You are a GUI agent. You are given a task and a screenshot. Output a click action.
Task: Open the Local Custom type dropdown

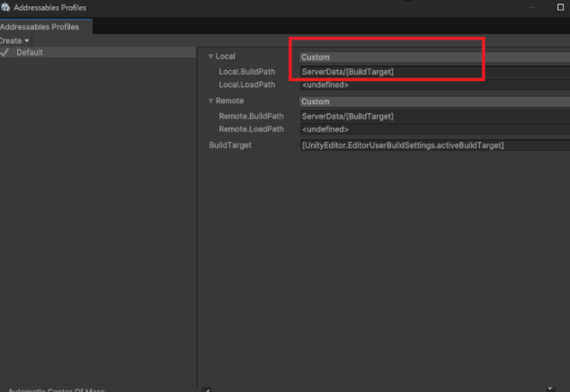[434, 57]
